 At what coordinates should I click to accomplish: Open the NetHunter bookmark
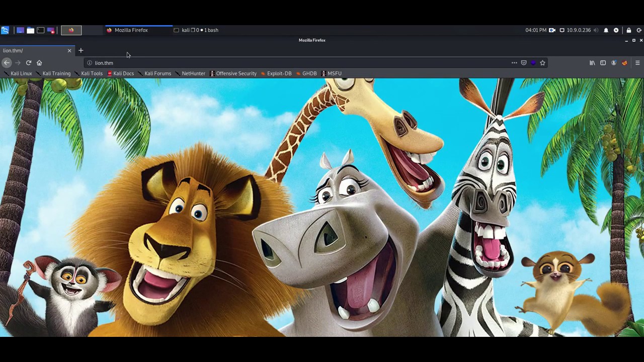pos(190,73)
